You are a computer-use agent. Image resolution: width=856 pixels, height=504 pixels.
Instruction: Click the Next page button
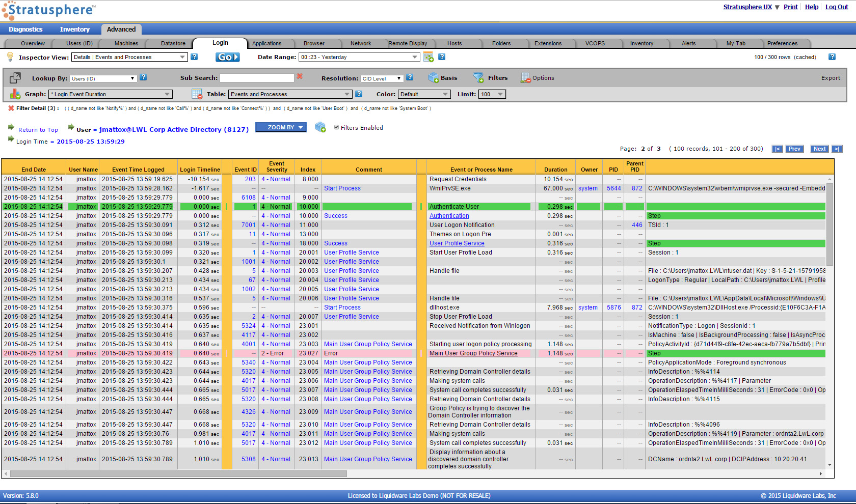pos(820,149)
